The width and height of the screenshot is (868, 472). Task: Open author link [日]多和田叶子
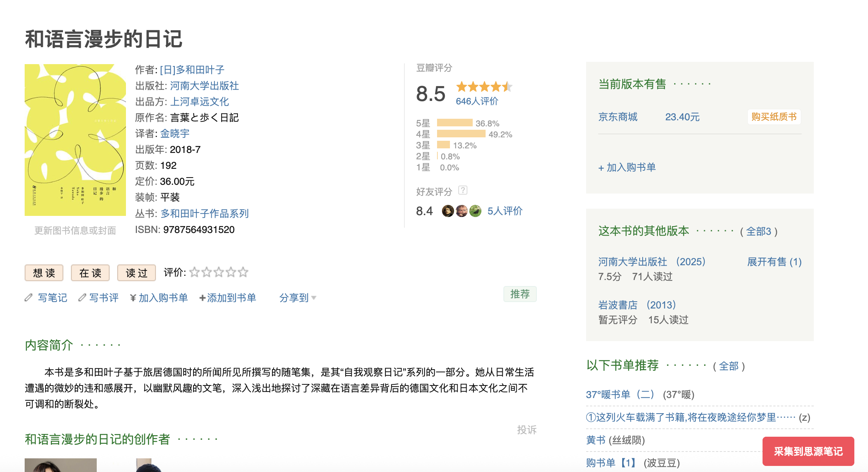192,70
